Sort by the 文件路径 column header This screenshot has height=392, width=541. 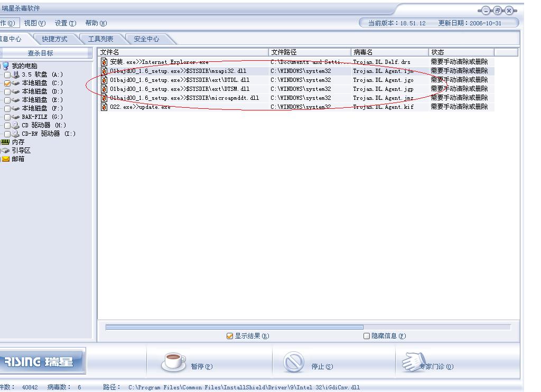(x=310, y=52)
